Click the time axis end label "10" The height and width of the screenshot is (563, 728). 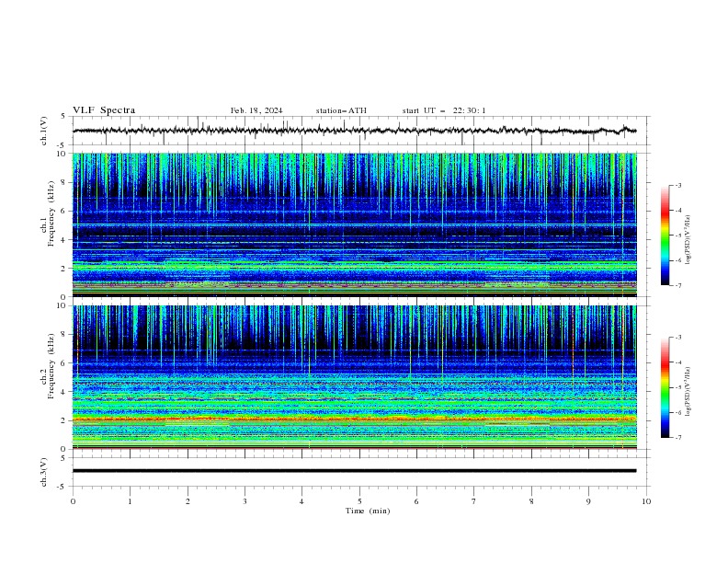[x=646, y=501]
